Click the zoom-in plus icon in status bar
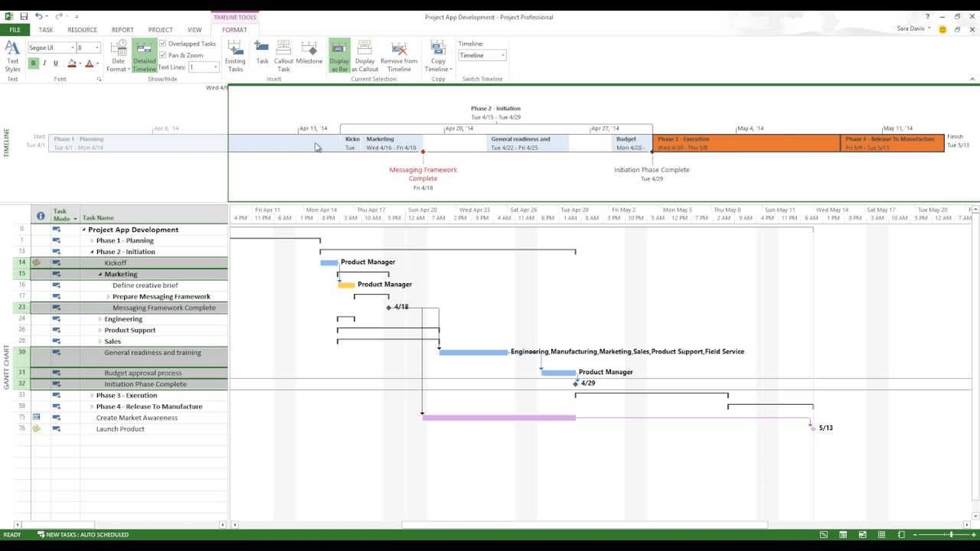The image size is (980, 551). tap(972, 535)
